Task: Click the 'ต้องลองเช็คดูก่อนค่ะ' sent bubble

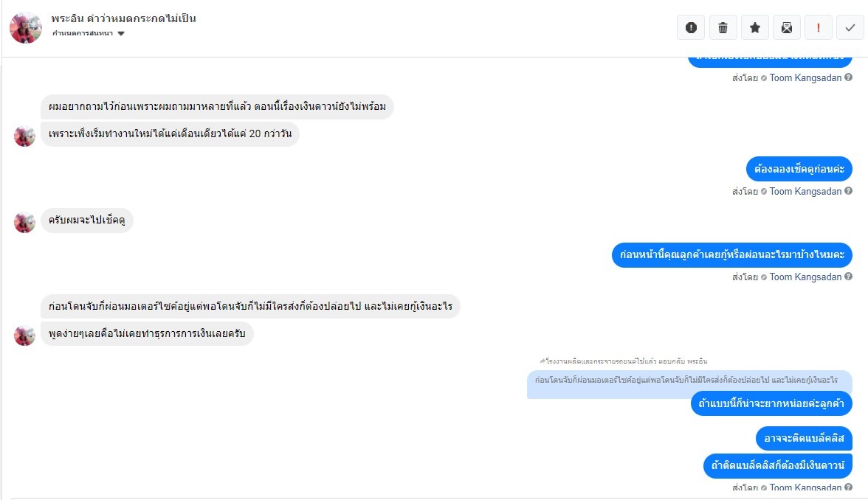Action: pos(799,169)
